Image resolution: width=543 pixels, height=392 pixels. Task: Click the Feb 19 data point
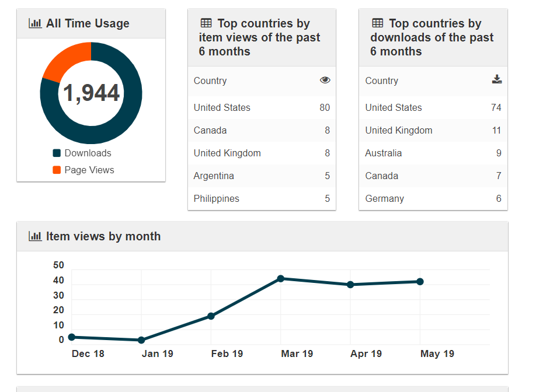pos(211,316)
